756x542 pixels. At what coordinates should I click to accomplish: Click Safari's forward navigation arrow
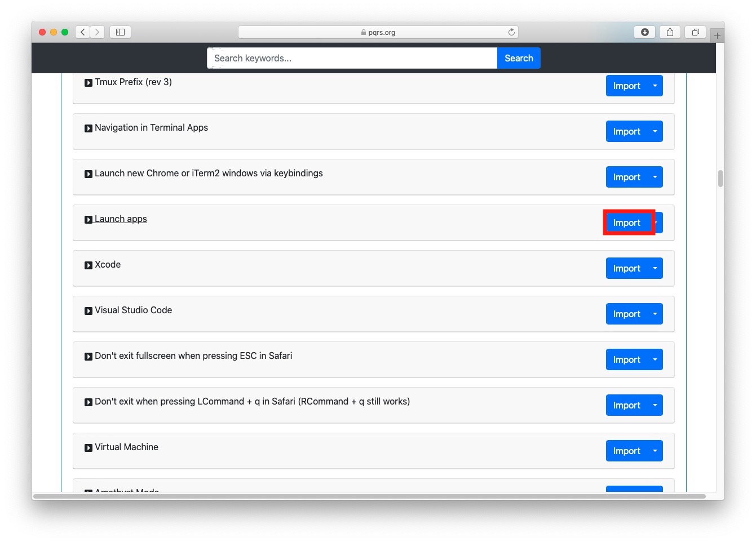[98, 32]
